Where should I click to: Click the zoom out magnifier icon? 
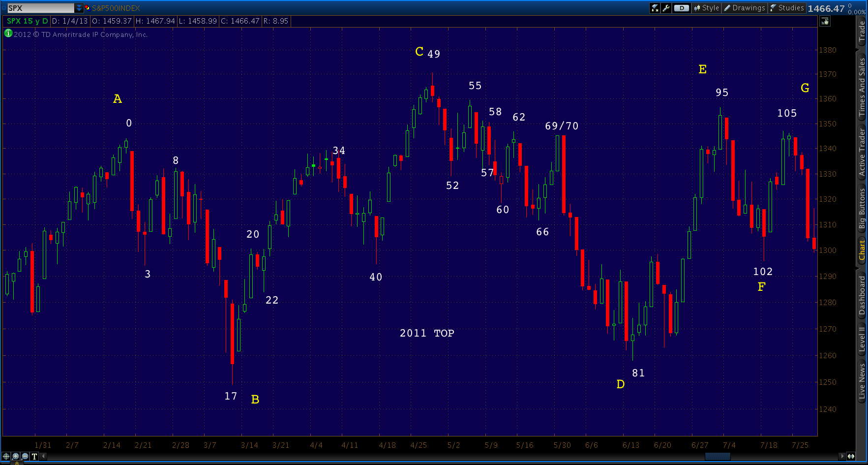(x=25, y=456)
